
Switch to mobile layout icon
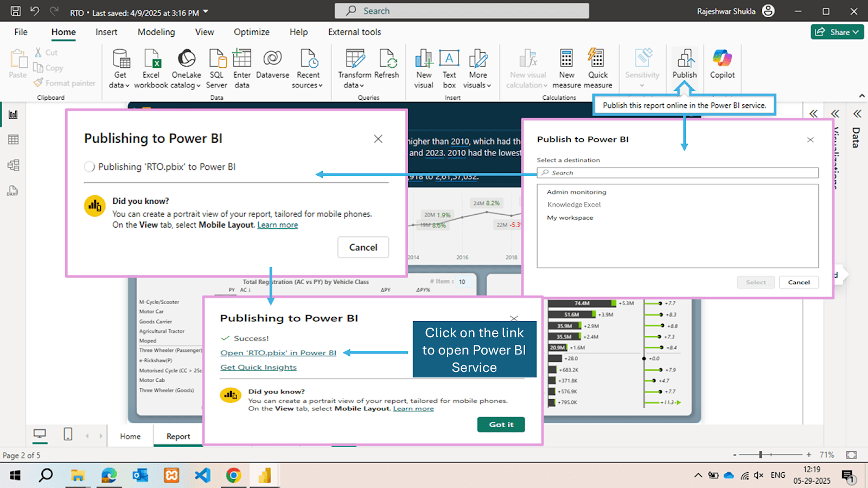tap(68, 434)
